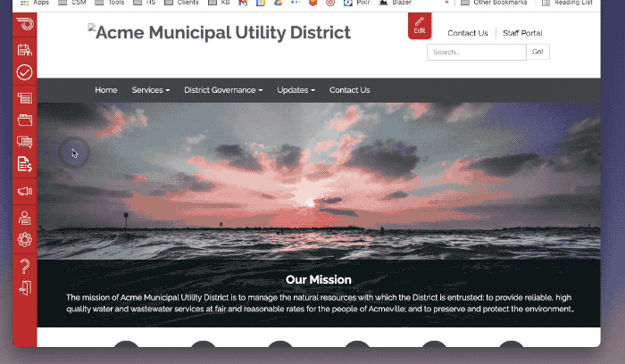Go to Home in the navigation bar
This screenshot has height=364, width=625.
[x=106, y=90]
